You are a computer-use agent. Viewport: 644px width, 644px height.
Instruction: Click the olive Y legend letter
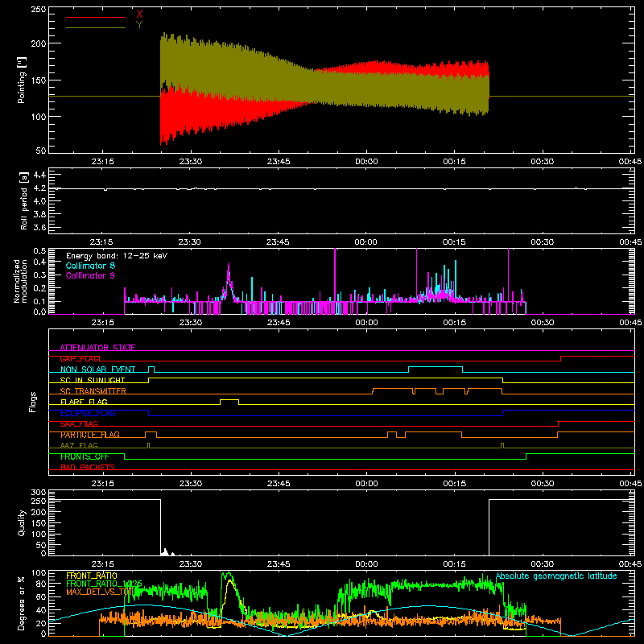(x=139, y=25)
